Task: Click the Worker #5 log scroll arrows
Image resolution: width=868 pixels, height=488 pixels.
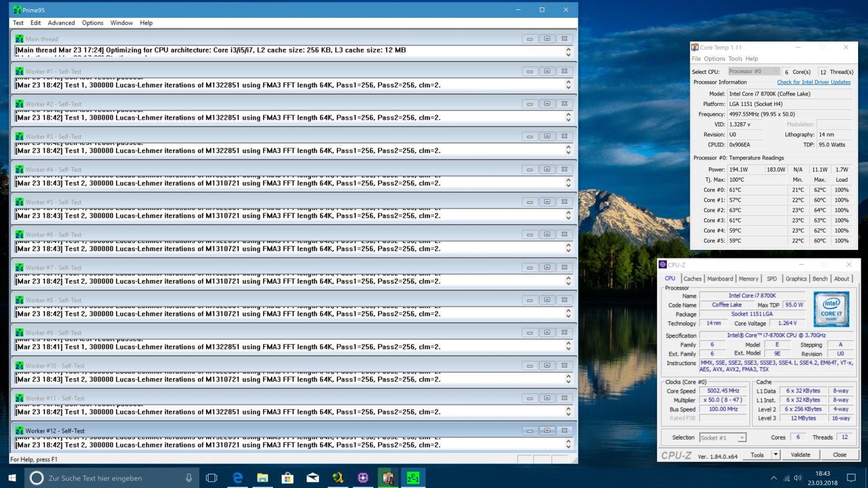Action: [568, 215]
